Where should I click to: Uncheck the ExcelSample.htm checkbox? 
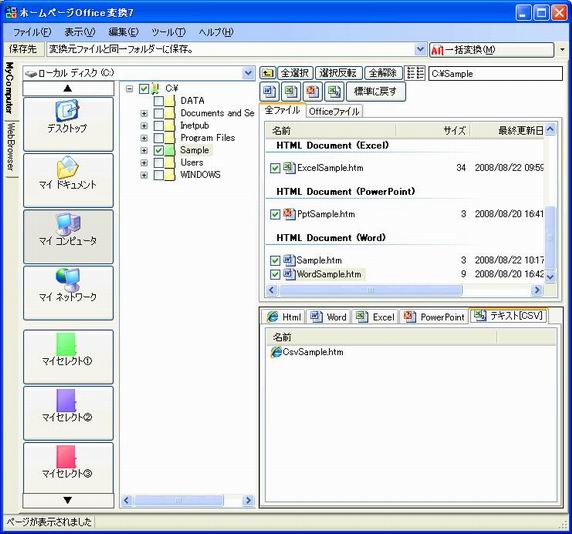pos(275,168)
